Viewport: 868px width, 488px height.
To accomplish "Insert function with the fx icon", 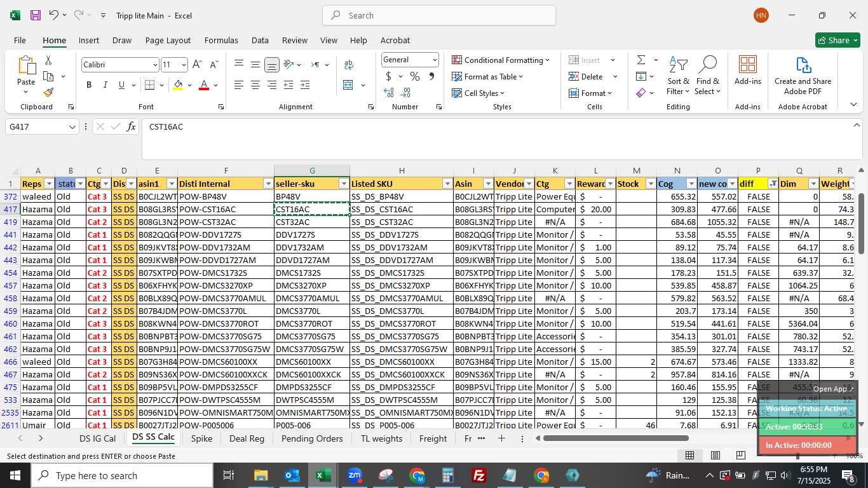I will [132, 126].
